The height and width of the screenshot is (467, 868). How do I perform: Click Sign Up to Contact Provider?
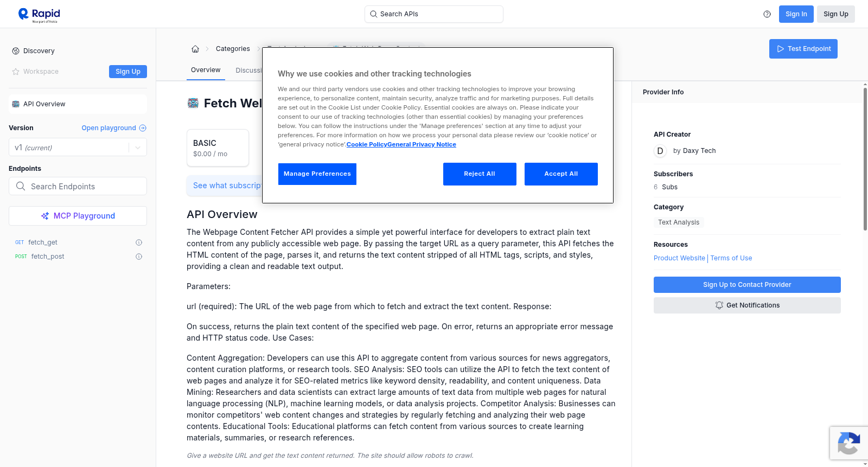coord(747,285)
